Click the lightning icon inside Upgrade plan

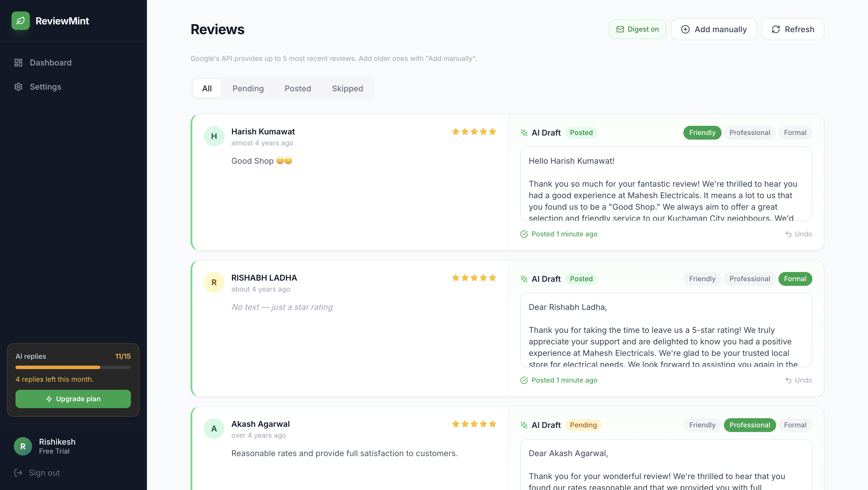(x=49, y=399)
